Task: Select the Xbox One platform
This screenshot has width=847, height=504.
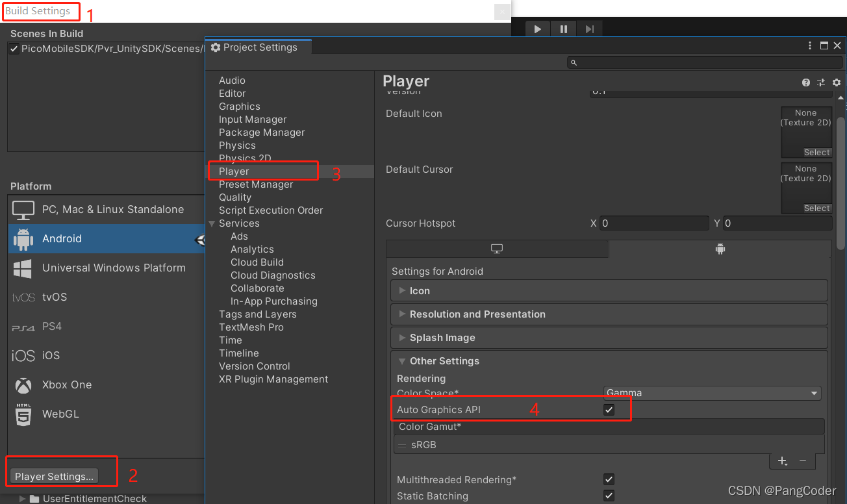Action: click(x=107, y=385)
